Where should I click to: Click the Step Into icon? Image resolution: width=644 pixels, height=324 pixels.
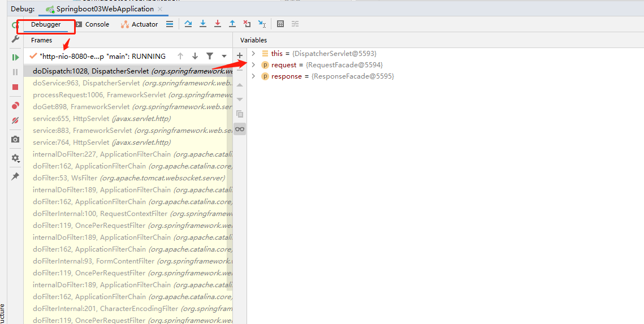[203, 24]
